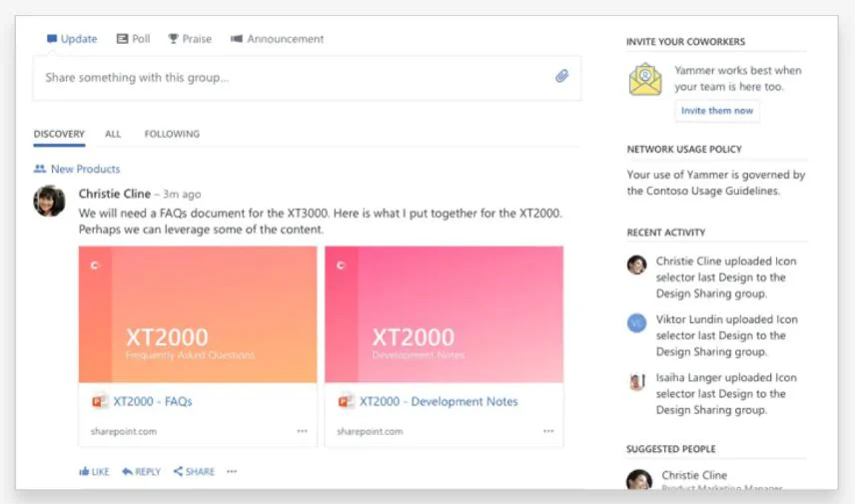Click Christie Cline's Suggested People avatar

(639, 479)
